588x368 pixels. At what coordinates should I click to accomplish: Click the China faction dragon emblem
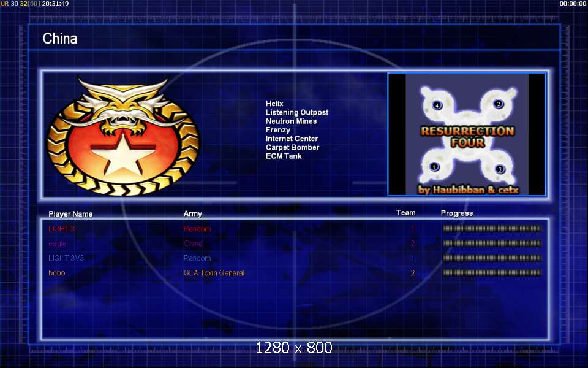click(123, 136)
